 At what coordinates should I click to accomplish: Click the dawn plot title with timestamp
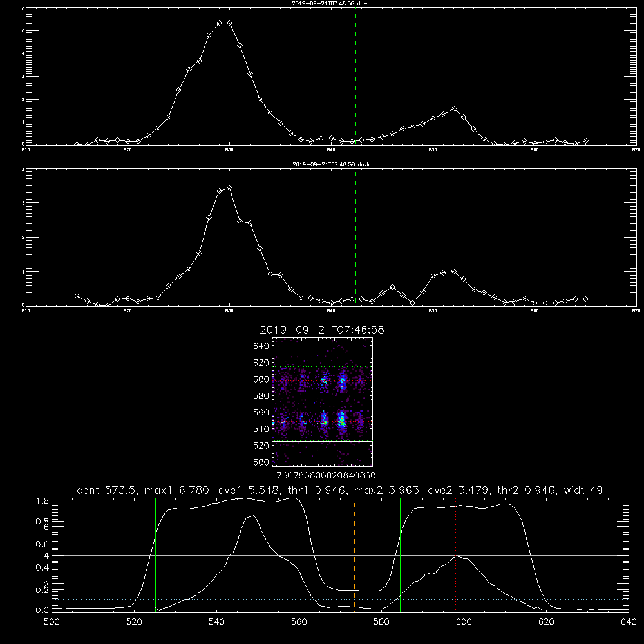(331, 3)
